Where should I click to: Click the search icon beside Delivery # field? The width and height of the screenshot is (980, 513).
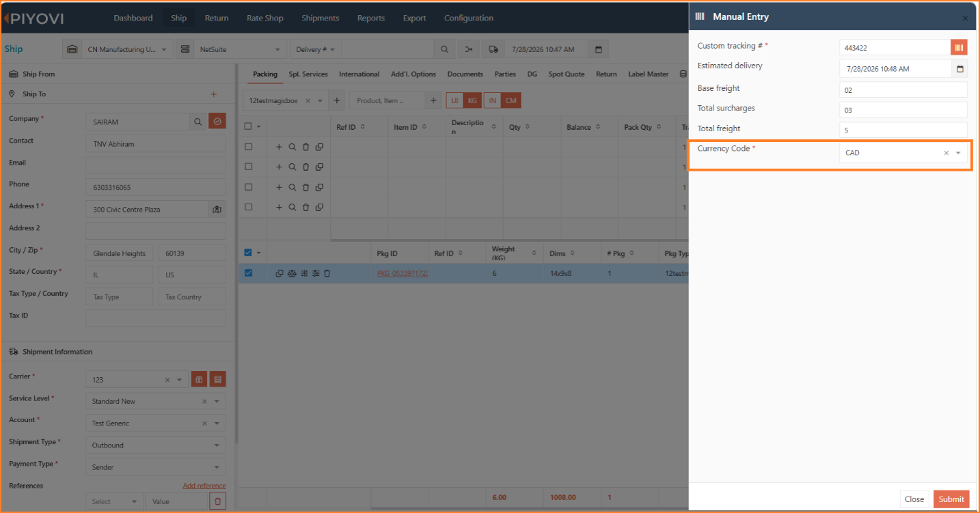(x=444, y=49)
